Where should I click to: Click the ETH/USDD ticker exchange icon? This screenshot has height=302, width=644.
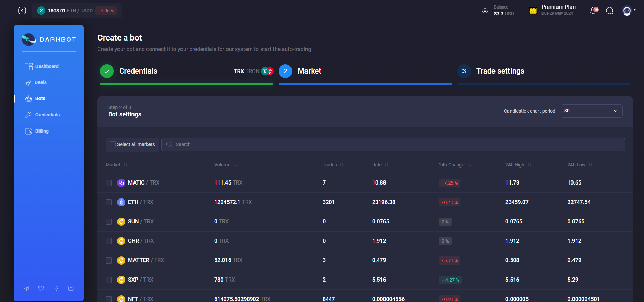[41, 11]
